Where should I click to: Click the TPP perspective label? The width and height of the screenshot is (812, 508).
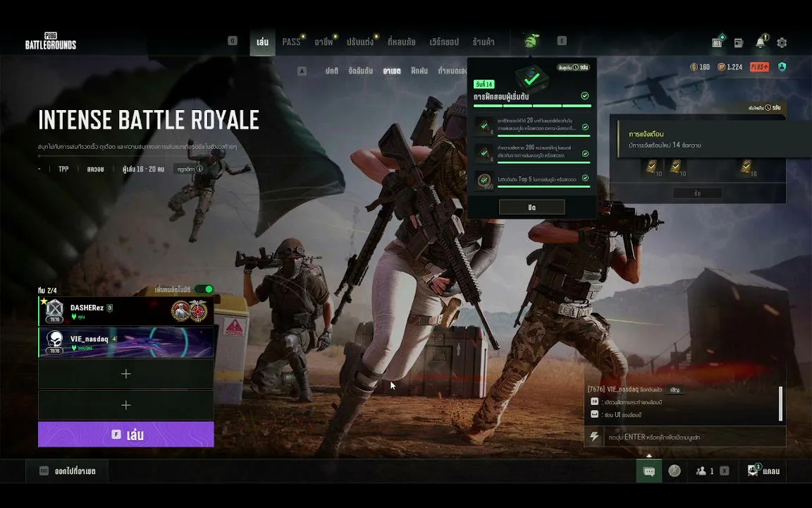point(63,169)
